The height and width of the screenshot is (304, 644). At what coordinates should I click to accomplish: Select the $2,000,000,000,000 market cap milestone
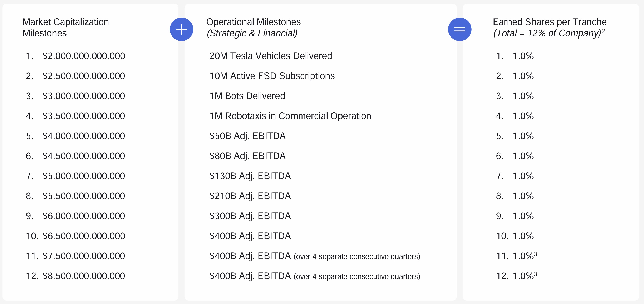(84, 56)
